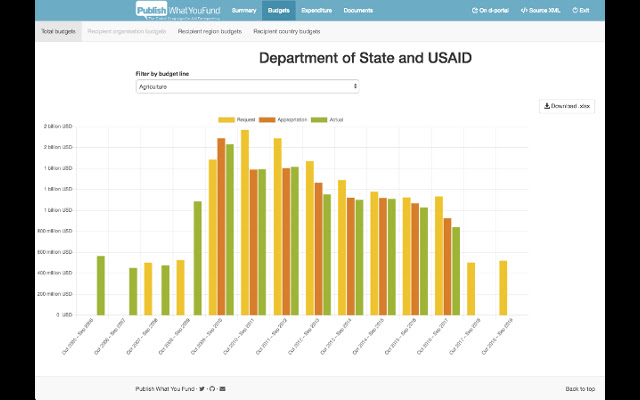Click the Oct 2009 – Sep 2010 Appropriation bar
The height and width of the screenshot is (400, 640).
tap(221, 227)
